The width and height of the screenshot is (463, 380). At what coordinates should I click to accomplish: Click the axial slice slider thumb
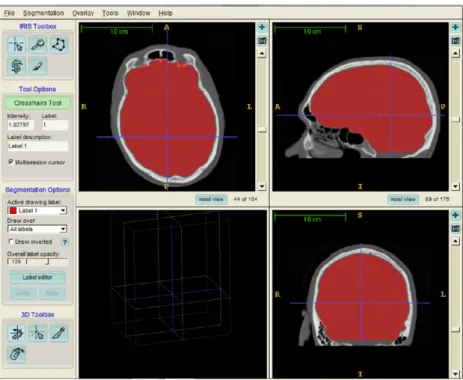pos(262,129)
